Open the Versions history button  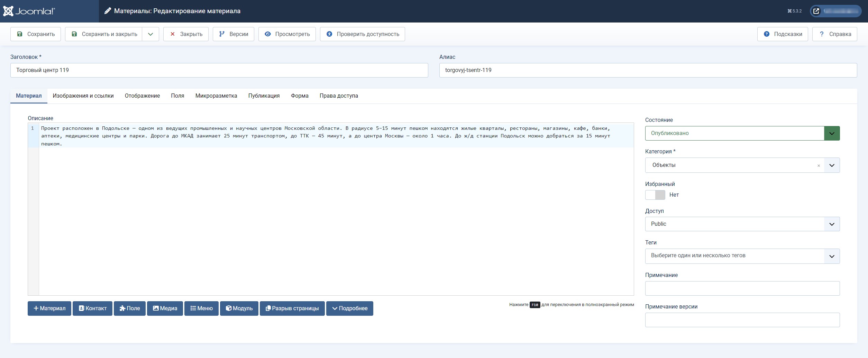click(x=234, y=34)
